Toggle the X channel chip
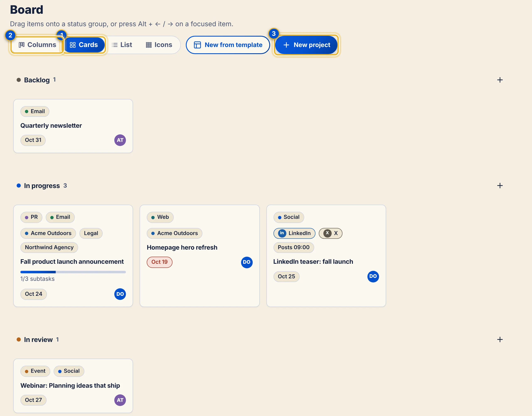Image resolution: width=532 pixels, height=416 pixels. [x=330, y=233]
